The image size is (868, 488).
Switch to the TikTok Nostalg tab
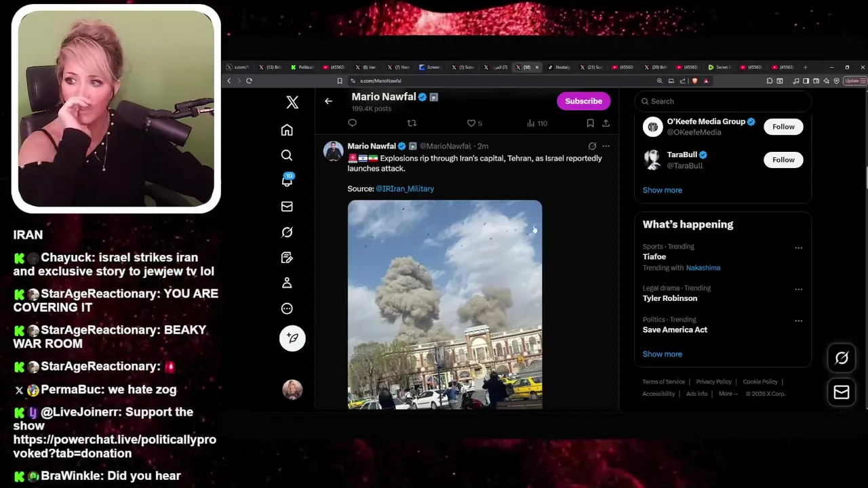(560, 67)
